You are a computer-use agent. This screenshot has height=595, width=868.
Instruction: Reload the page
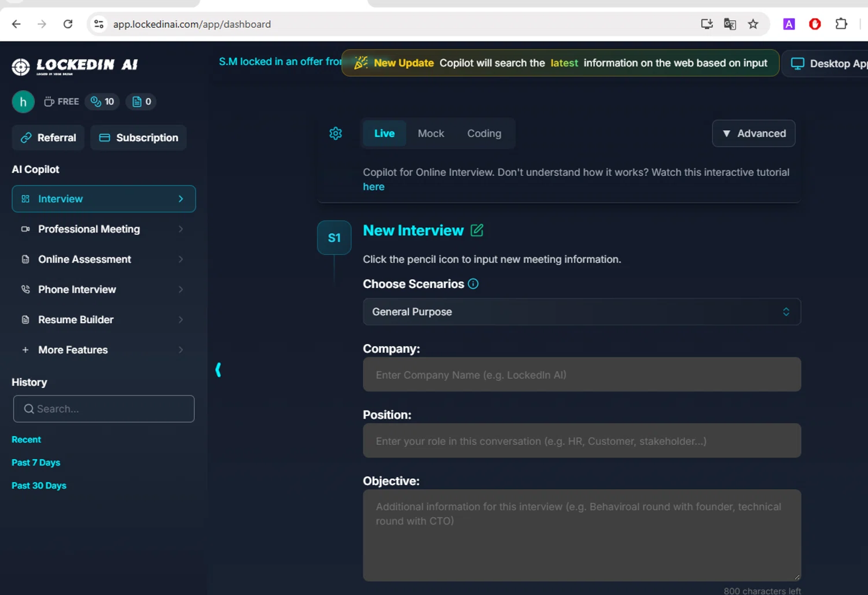68,24
